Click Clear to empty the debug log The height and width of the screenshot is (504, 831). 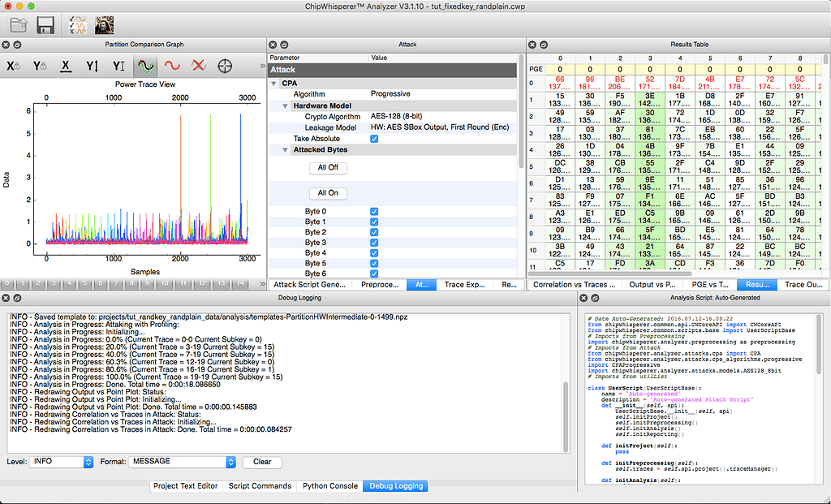coord(261,462)
